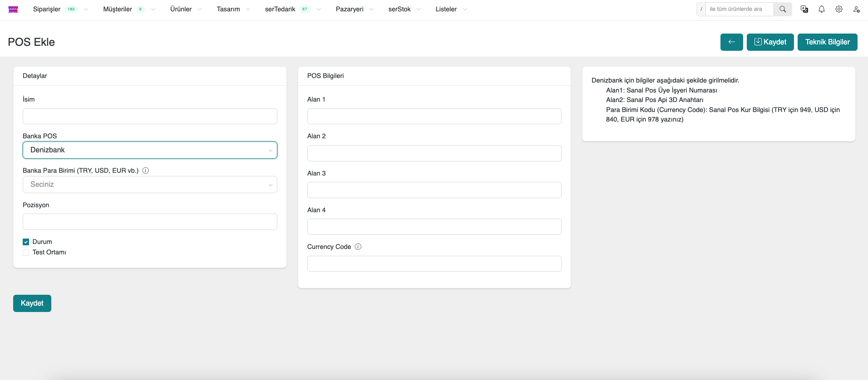
Task: Click the search magnifier icon
Action: pos(783,9)
